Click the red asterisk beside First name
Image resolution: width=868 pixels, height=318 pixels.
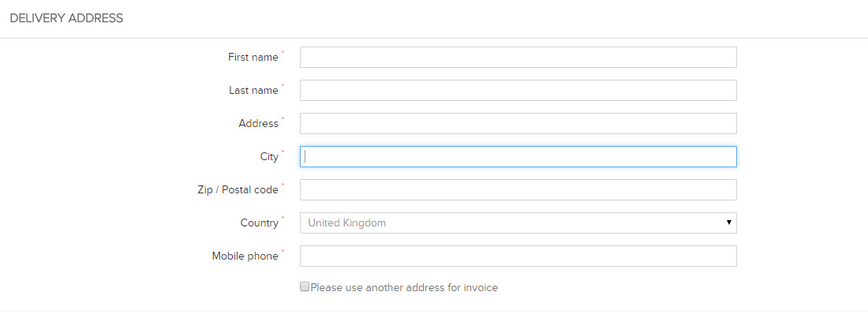click(x=282, y=53)
